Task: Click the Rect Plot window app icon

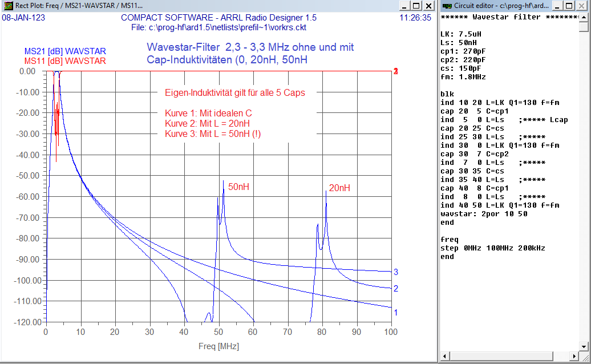Action: pos(8,6)
